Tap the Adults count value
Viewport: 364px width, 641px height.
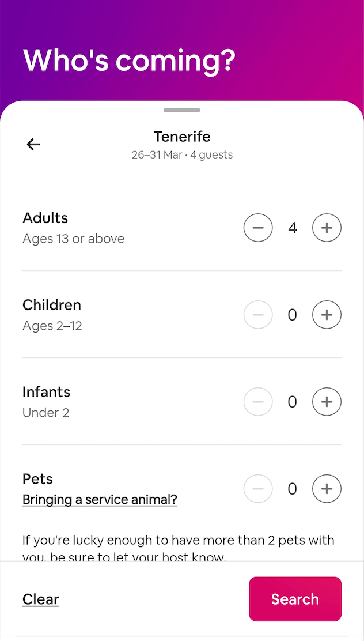tap(293, 228)
